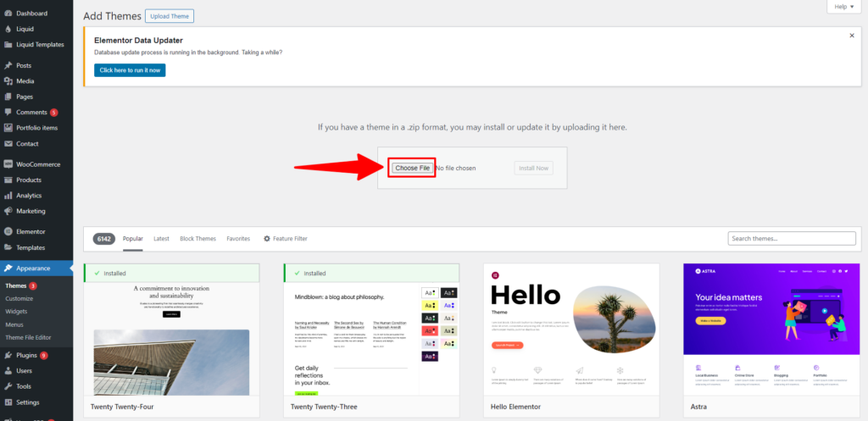The image size is (868, 421).
Task: Click 'Click here to run it now'
Action: 130,70
